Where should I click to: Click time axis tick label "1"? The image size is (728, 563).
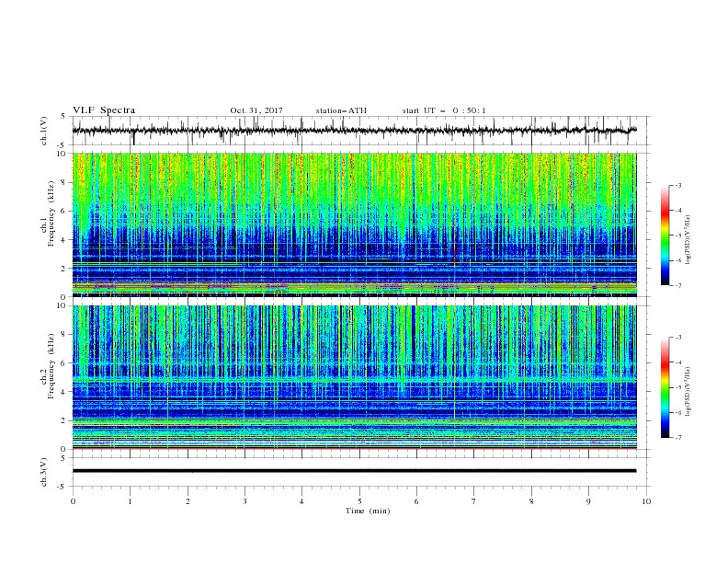pyautogui.click(x=130, y=501)
